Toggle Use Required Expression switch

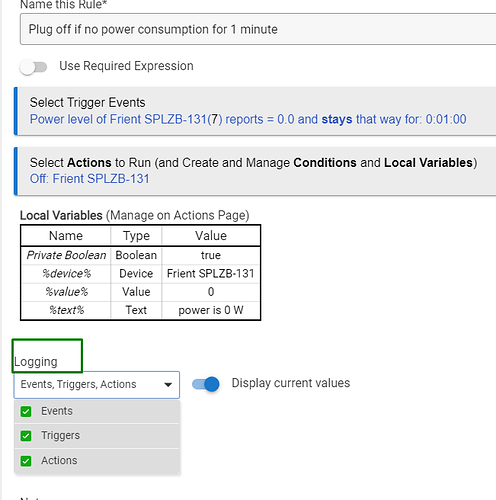point(33,67)
